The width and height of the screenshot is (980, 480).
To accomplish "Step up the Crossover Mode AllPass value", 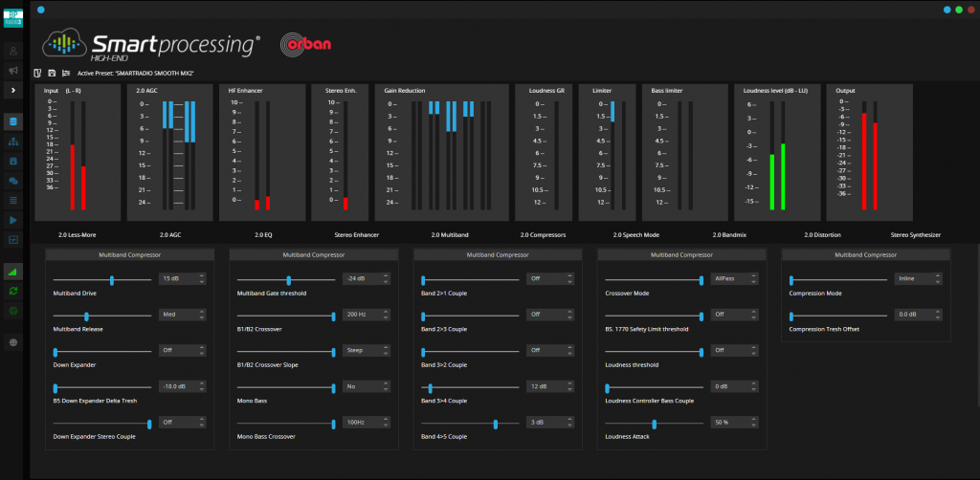I will click(754, 276).
